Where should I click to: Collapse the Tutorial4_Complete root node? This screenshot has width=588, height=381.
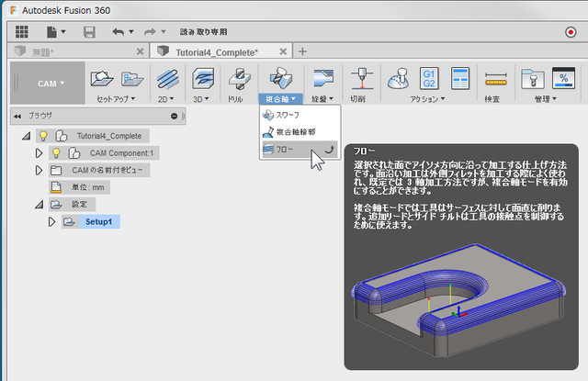coord(26,136)
